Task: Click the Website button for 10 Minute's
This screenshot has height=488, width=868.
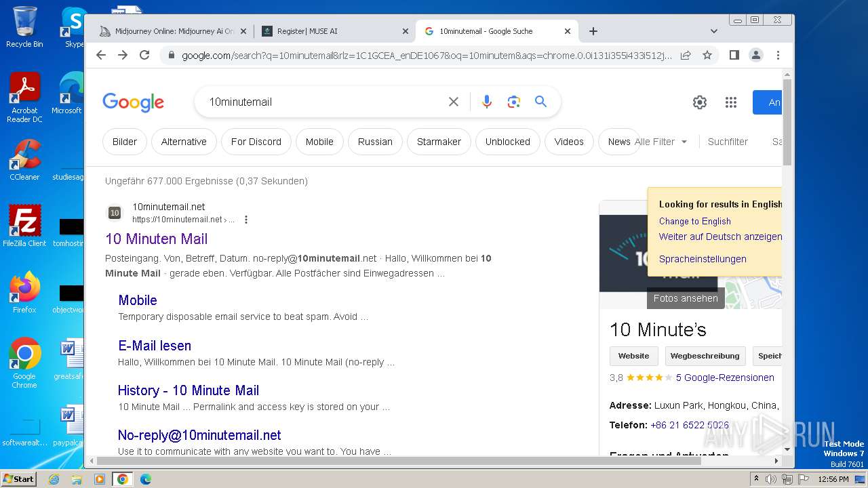Action: pyautogui.click(x=634, y=356)
